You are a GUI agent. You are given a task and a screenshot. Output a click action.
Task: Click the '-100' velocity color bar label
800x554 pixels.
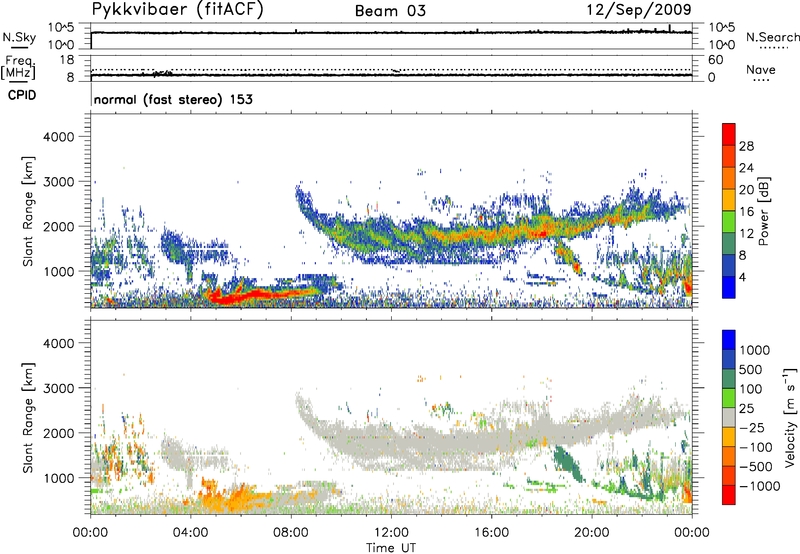coord(756,447)
